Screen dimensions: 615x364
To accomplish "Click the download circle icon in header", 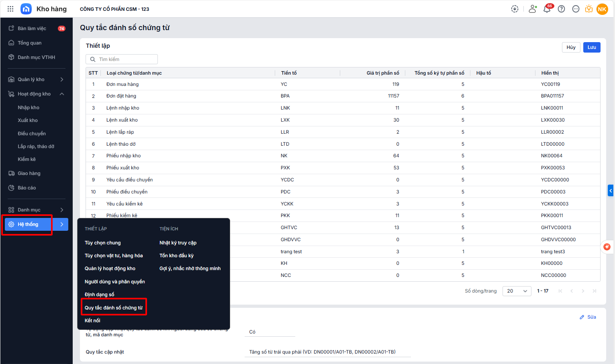I will (x=515, y=9).
